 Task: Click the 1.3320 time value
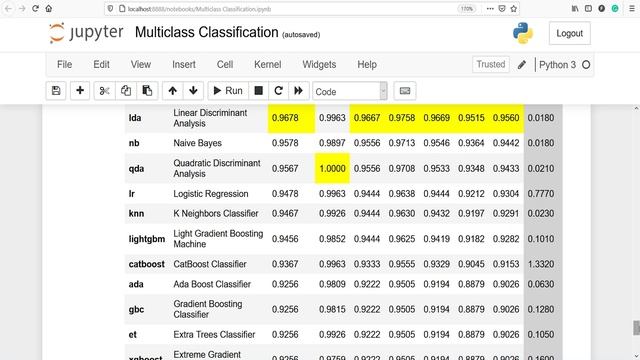(x=541, y=264)
